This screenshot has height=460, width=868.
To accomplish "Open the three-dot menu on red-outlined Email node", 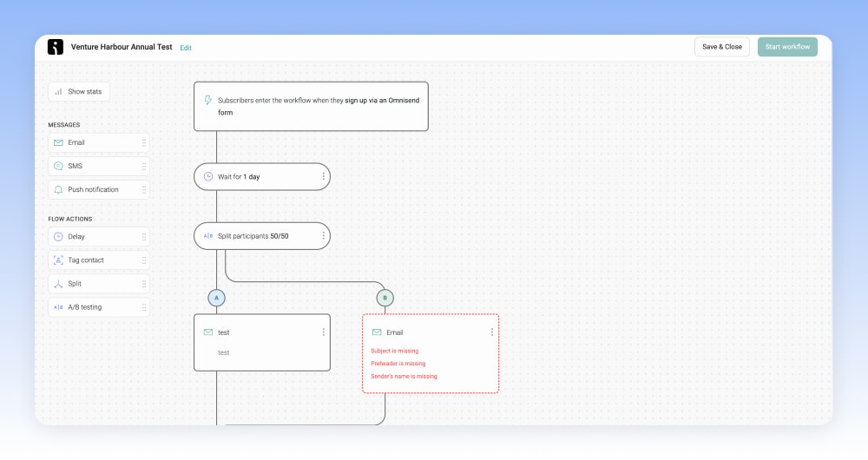I will click(491, 332).
